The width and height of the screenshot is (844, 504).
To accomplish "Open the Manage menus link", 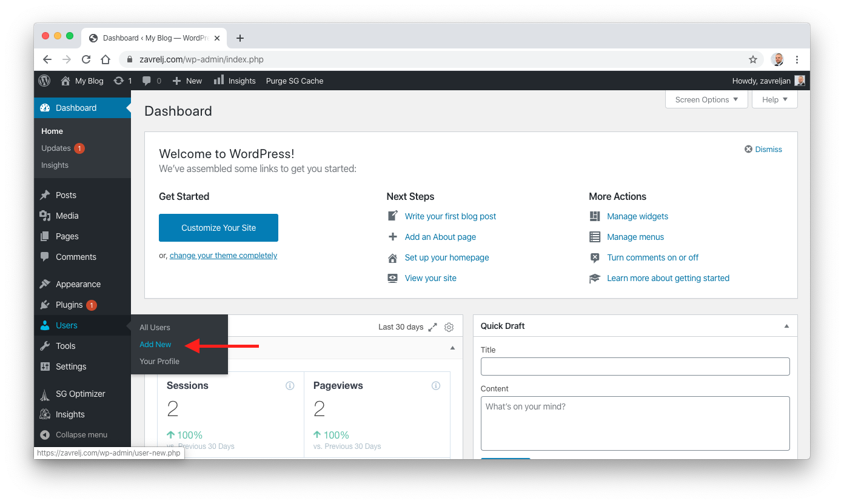I will 635,237.
